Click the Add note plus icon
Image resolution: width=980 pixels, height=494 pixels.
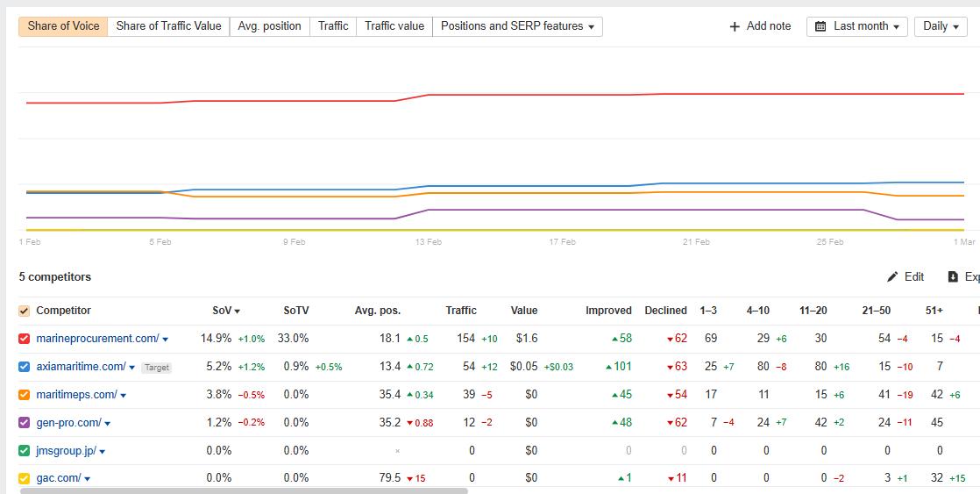point(735,26)
